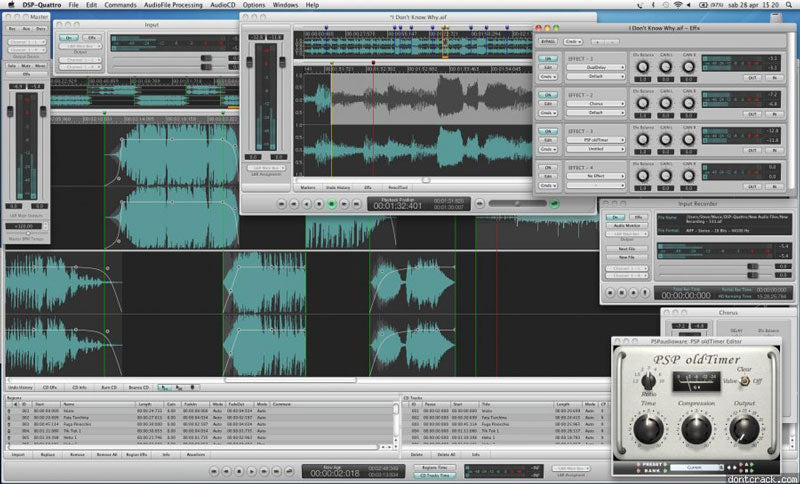This screenshot has width=800, height=484.
Task: Click the Time knob on PSP oldTimer
Action: click(x=647, y=428)
